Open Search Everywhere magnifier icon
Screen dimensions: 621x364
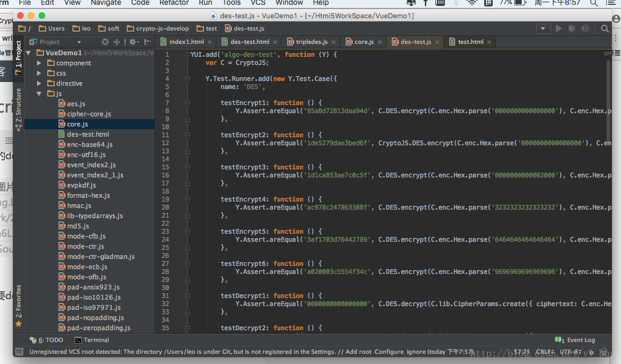pos(605,28)
